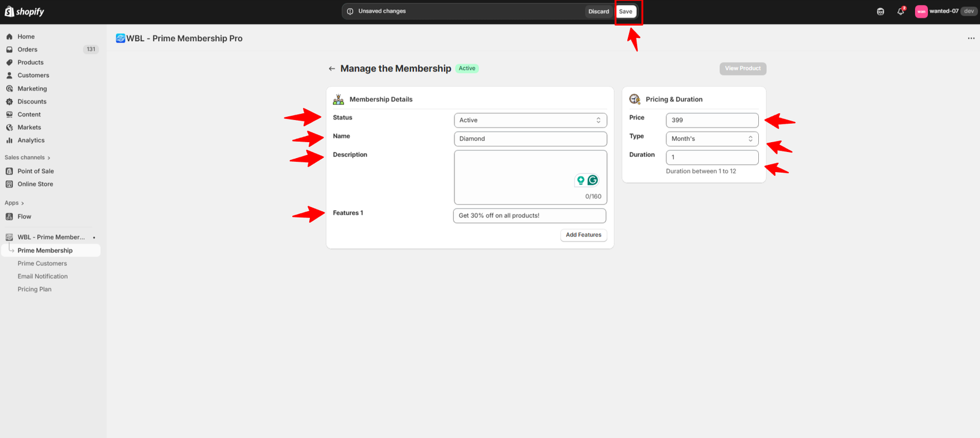Open Marketing section
This screenshot has width=980, height=438.
pyautogui.click(x=32, y=89)
